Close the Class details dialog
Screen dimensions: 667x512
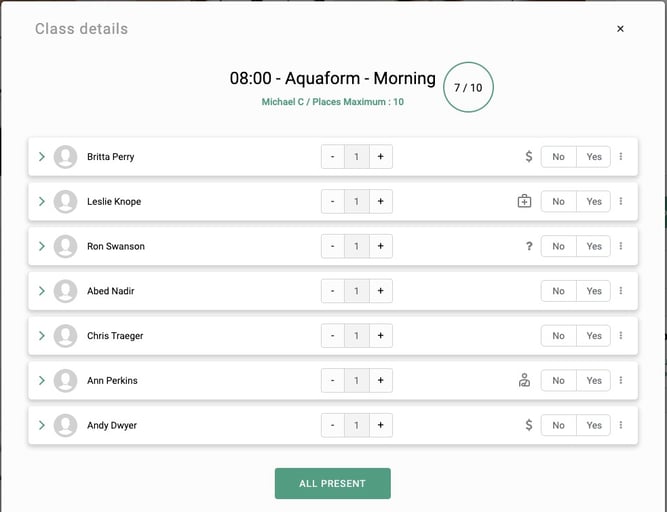(620, 29)
